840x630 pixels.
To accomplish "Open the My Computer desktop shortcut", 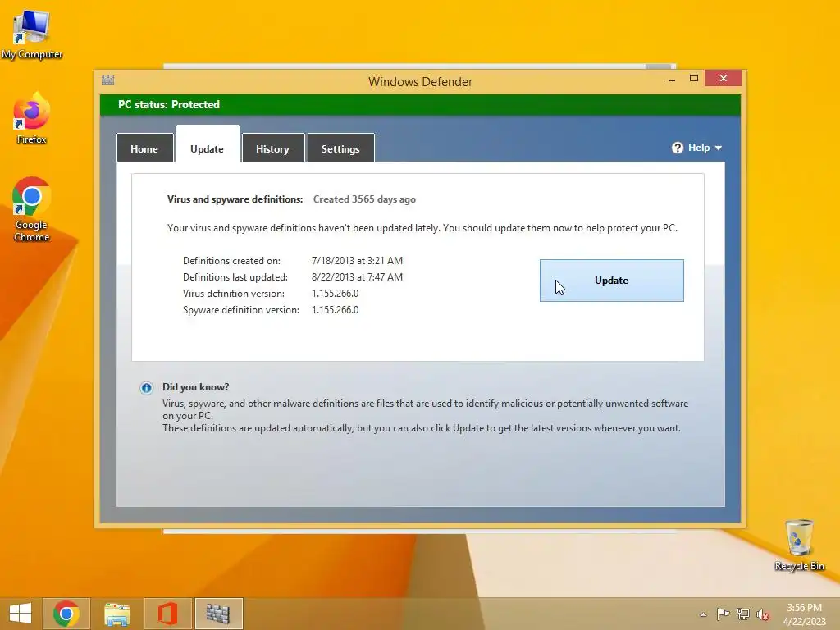I will tap(32, 34).
